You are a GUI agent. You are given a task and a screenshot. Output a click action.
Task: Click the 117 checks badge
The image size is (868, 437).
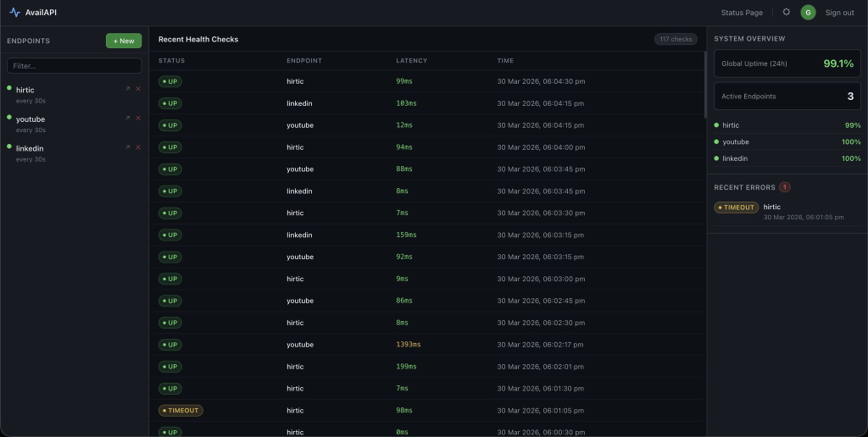coord(676,39)
